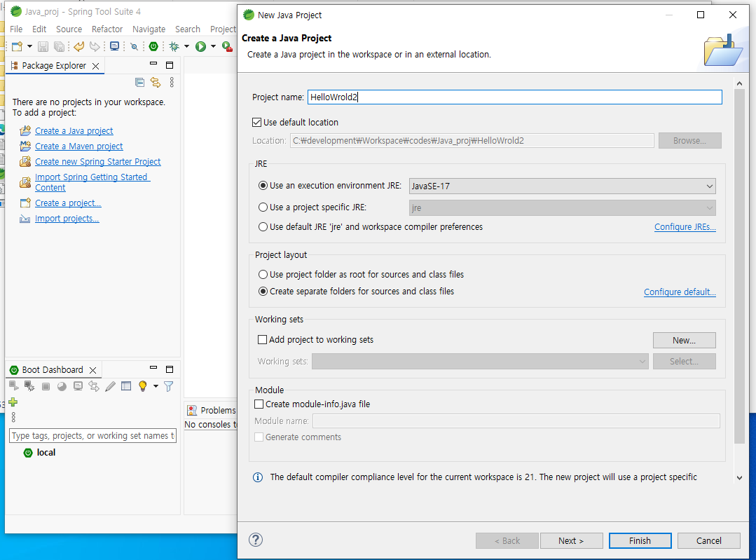
Task: Check Create module-info.java file
Action: tap(259, 404)
